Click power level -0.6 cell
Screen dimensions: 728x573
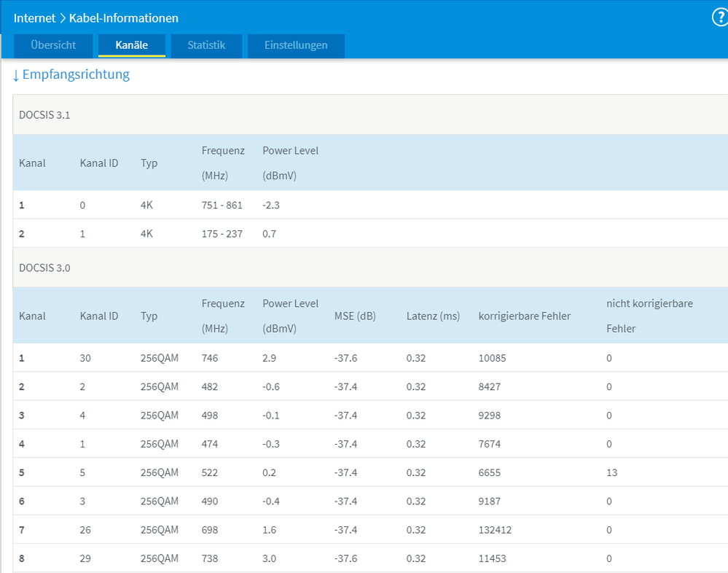[271, 387]
